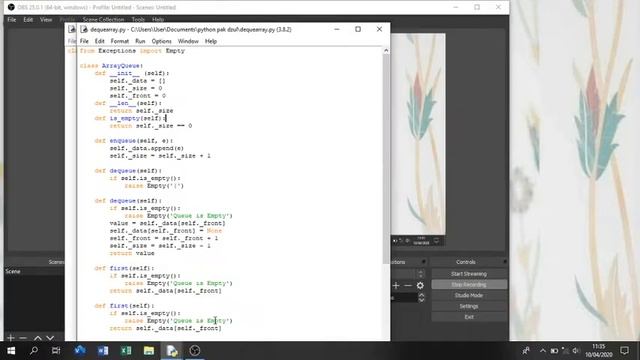640x360 pixels.
Task: Open the Help menu in the IDLE editor
Action: [x=211, y=41]
